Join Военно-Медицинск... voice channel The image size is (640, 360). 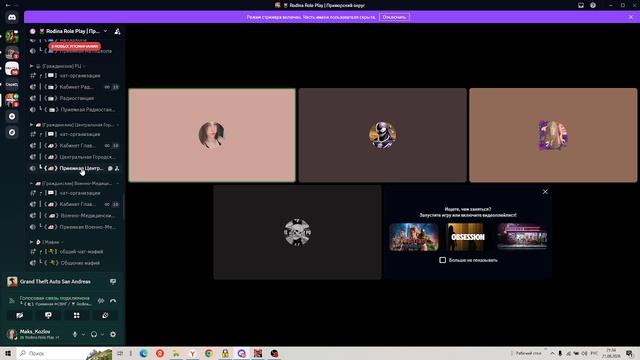tap(75, 216)
